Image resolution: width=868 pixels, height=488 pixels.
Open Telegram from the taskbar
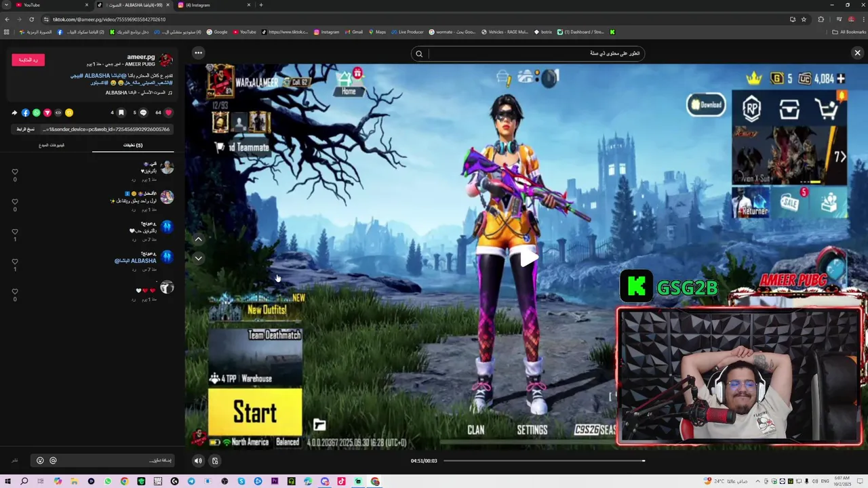click(191, 481)
